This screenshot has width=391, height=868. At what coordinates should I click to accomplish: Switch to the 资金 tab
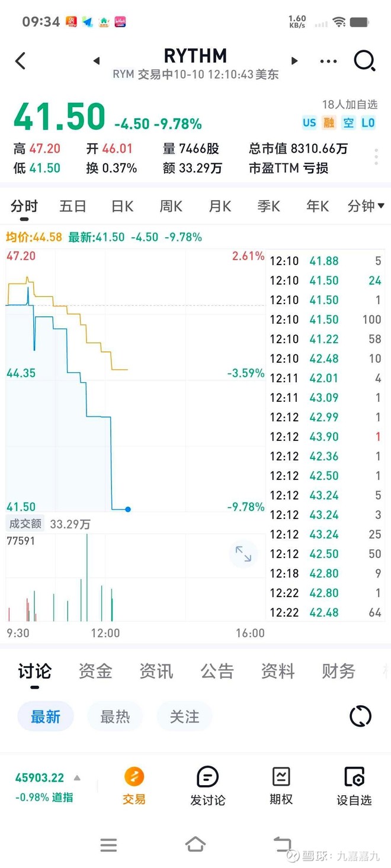click(x=95, y=671)
